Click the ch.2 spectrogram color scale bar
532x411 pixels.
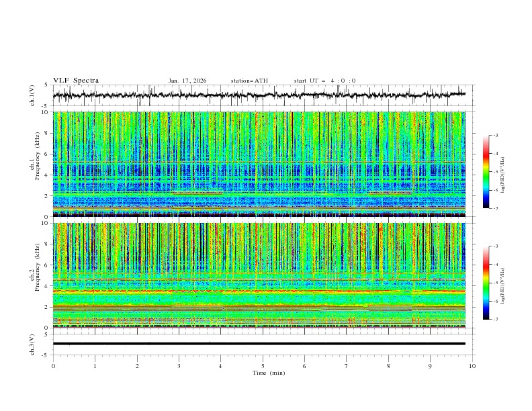486,283
